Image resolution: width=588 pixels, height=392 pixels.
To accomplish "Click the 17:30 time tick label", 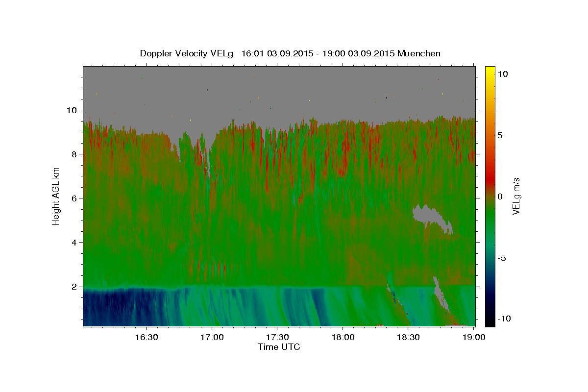I will pyautogui.click(x=278, y=338).
